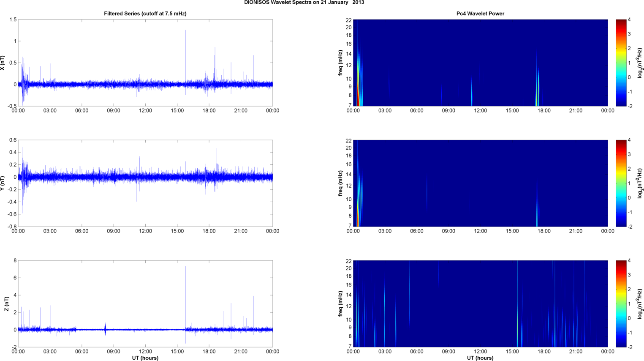Select the Y component time series plot

pos(145,183)
